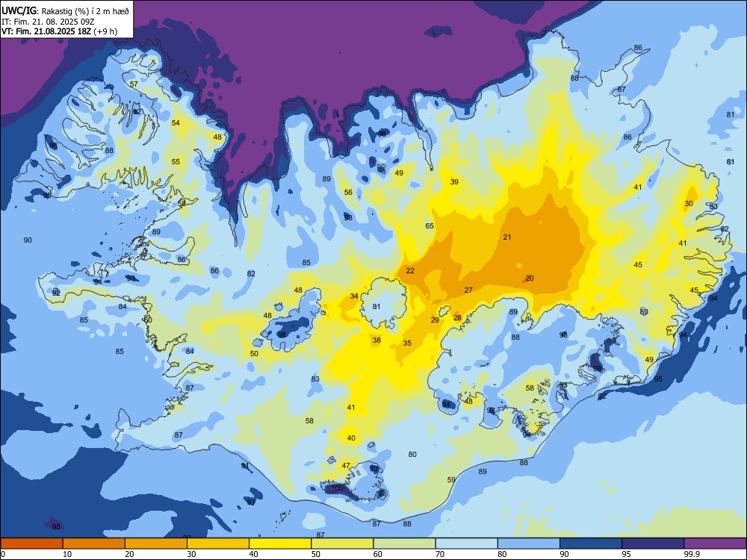Click the humidity value 27 on the map
747x560 pixels.
coord(468,290)
